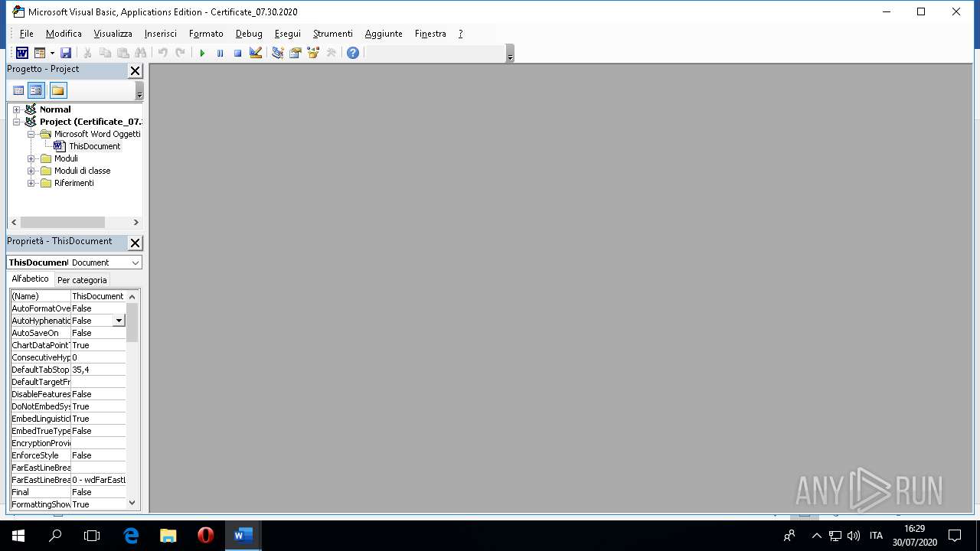Open the Visualizza menu
Screen dimensions: 980x551
pyautogui.click(x=113, y=34)
